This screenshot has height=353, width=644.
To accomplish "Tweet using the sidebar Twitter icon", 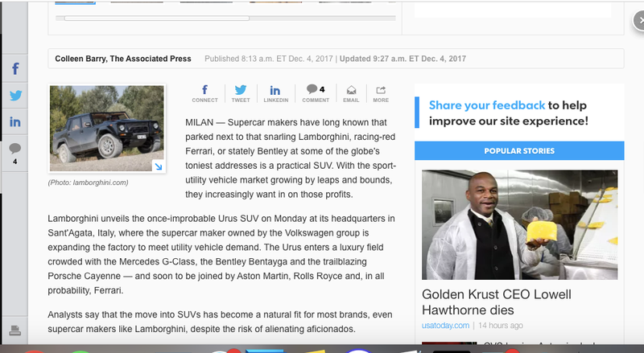I will point(15,95).
